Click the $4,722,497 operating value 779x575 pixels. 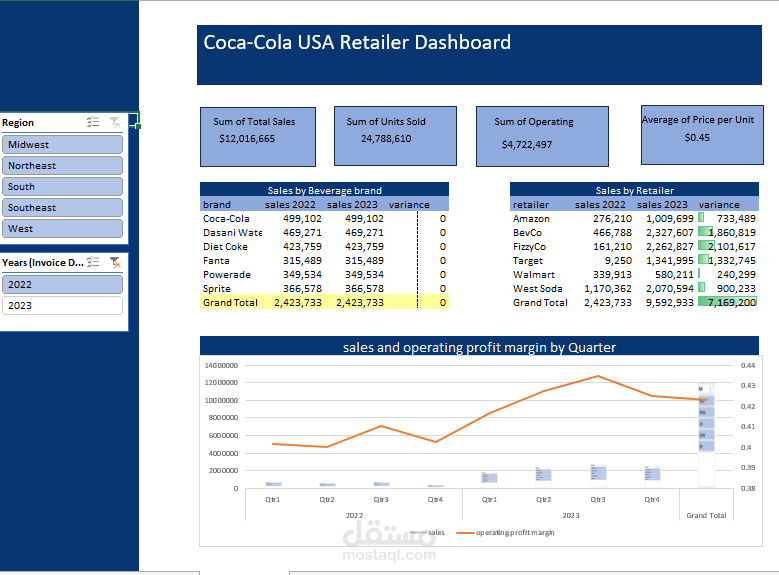point(527,145)
